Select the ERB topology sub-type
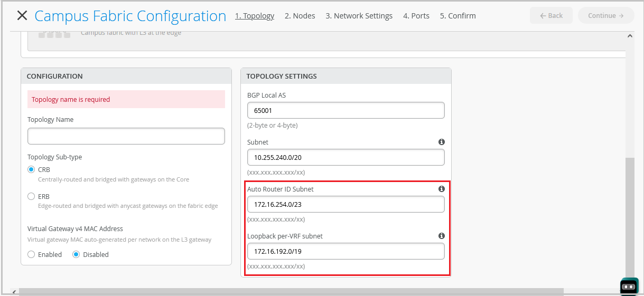The image size is (644, 296). point(31,196)
